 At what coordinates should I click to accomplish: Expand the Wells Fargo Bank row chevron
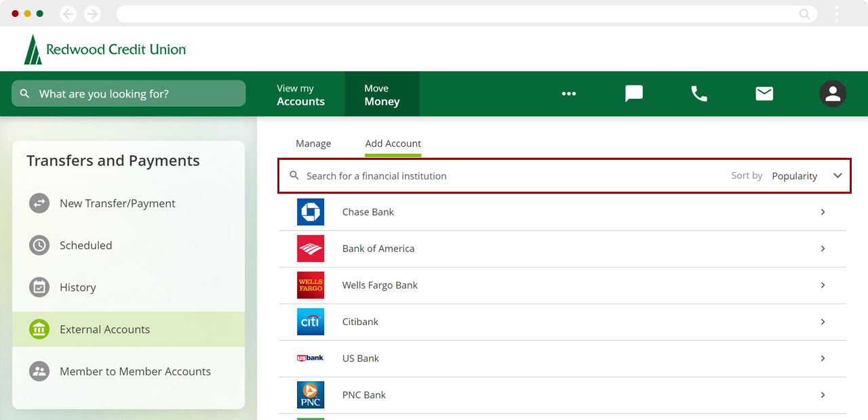823,285
